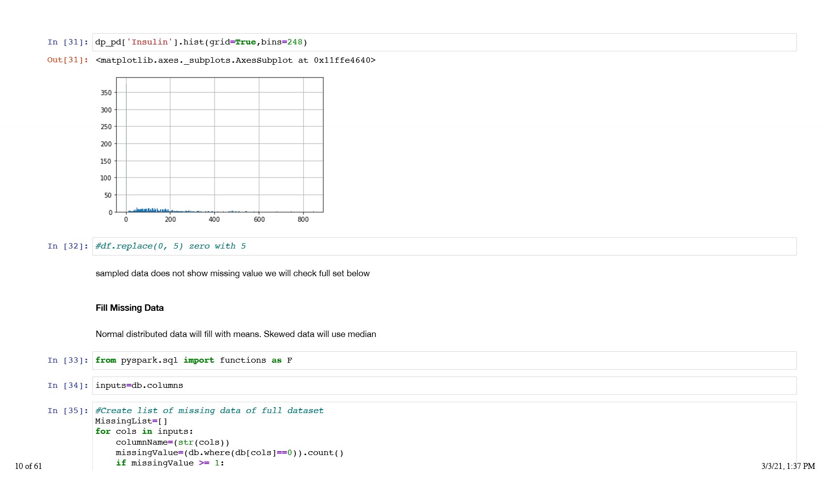The image size is (830, 504).
Task: Select the In [34] cell prompt
Action: point(68,386)
